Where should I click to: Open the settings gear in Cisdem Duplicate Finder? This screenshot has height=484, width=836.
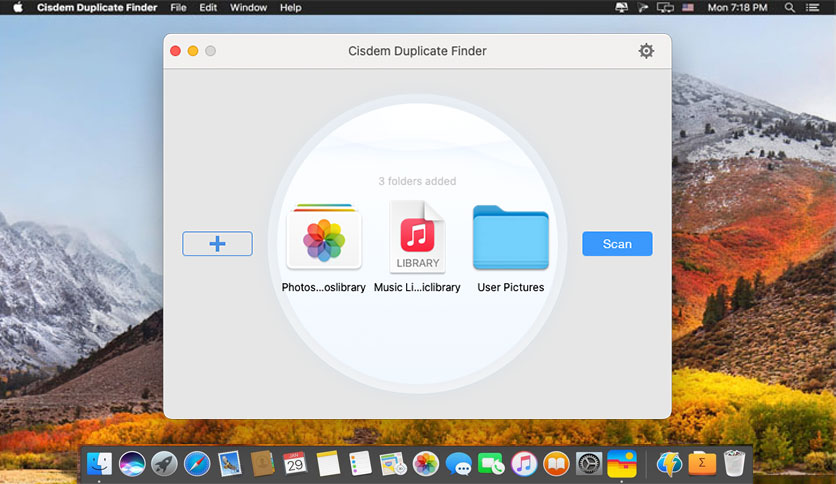[x=646, y=51]
